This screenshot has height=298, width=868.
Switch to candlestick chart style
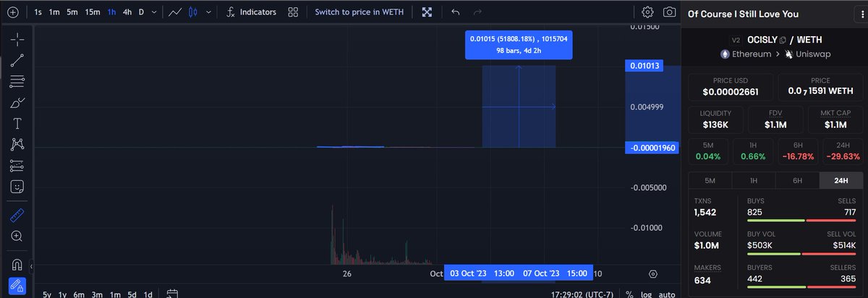tap(192, 12)
